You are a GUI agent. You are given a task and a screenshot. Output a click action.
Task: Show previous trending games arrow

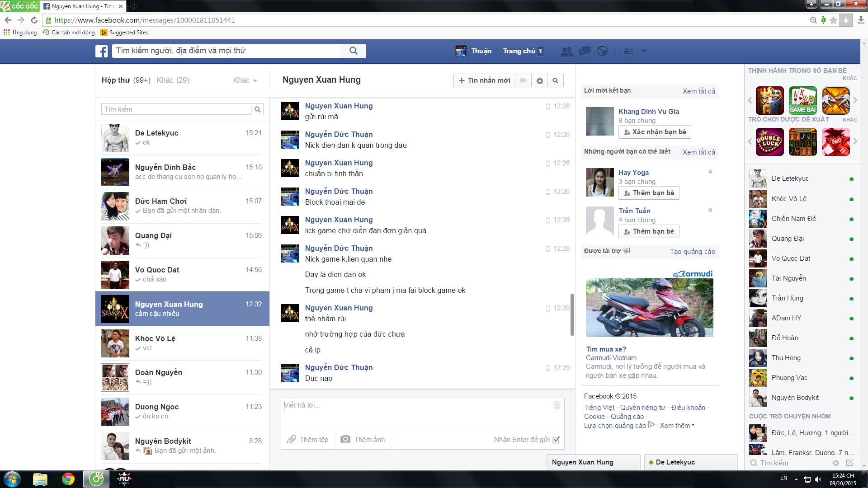pyautogui.click(x=750, y=100)
